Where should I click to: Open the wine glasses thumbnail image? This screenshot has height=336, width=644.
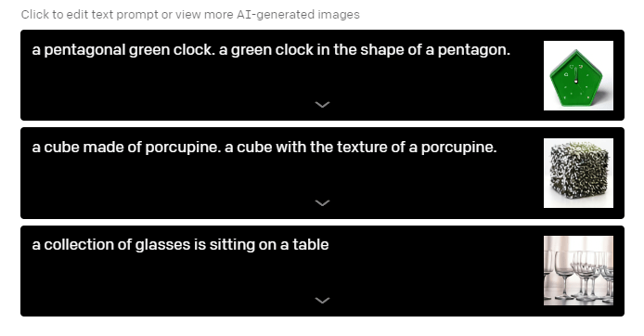(x=578, y=270)
